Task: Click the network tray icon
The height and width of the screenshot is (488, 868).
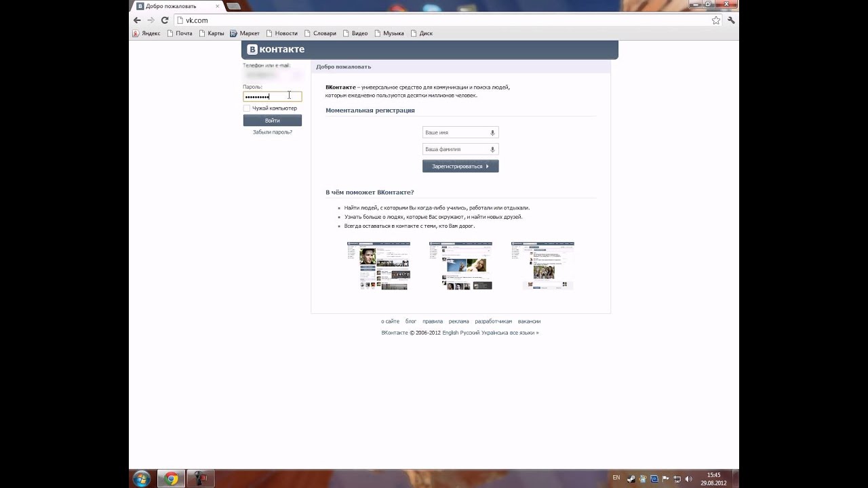Action: (677, 479)
